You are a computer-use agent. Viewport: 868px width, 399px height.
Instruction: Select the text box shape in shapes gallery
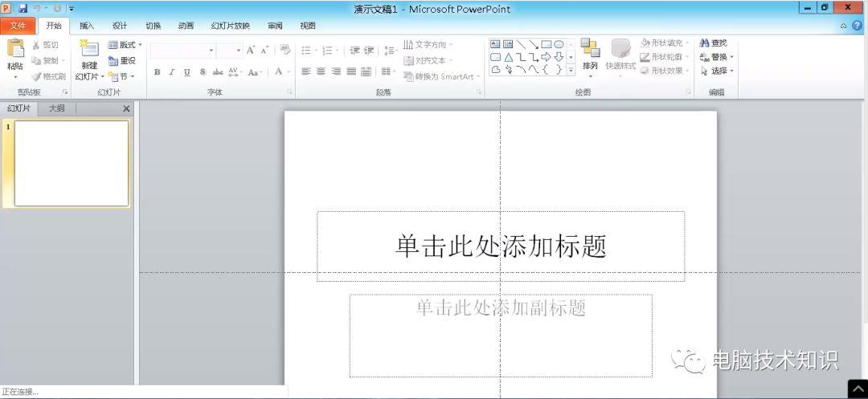click(x=495, y=44)
